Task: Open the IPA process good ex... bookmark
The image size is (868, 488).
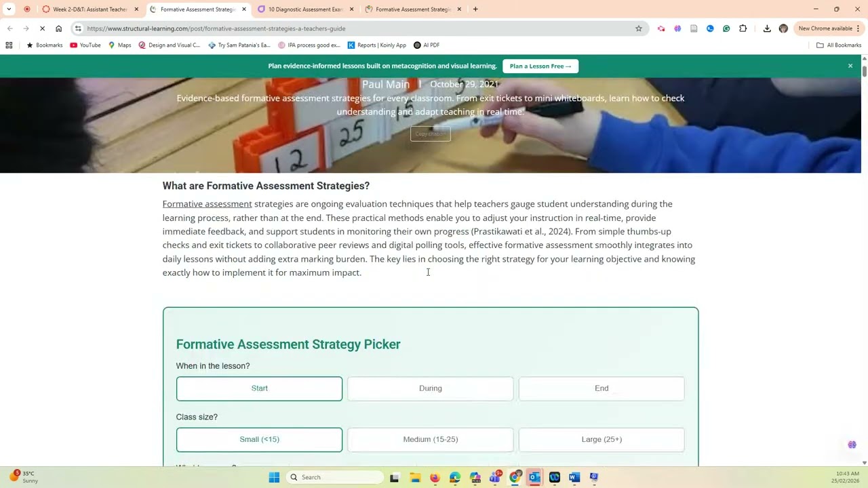Action: click(x=309, y=45)
